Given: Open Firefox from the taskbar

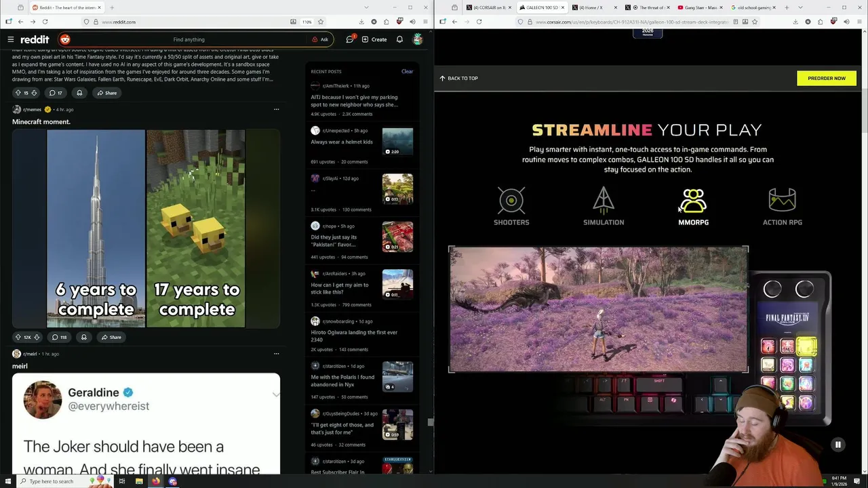Looking at the screenshot, I should click(x=156, y=481).
